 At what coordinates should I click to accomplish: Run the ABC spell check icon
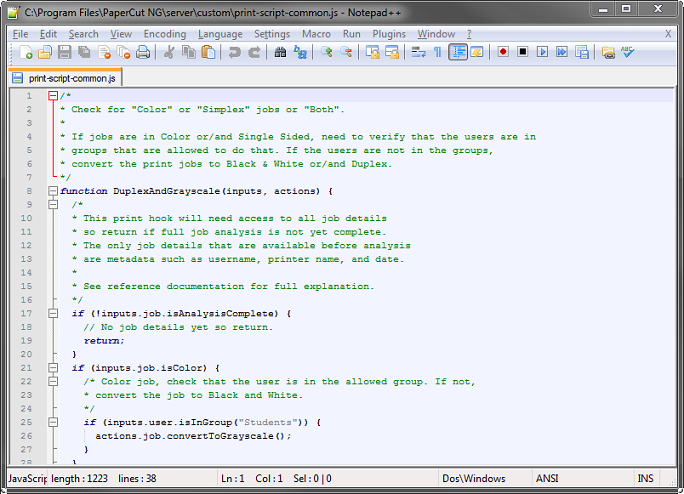point(628,52)
